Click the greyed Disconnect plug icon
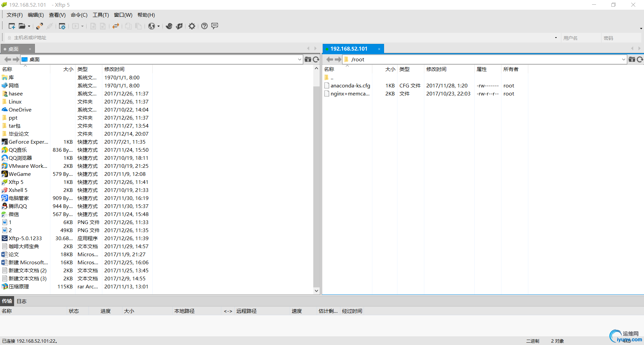The height and width of the screenshot is (345, 644). click(50, 26)
